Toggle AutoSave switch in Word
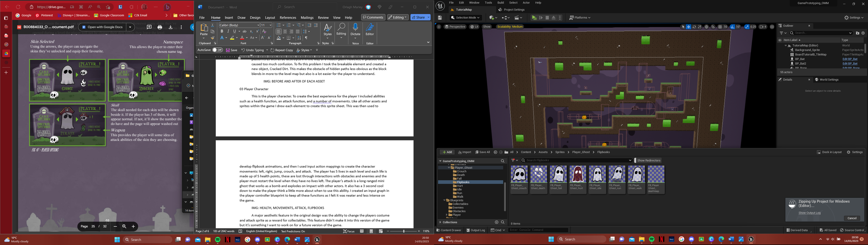The image size is (868, 245). pos(218,50)
